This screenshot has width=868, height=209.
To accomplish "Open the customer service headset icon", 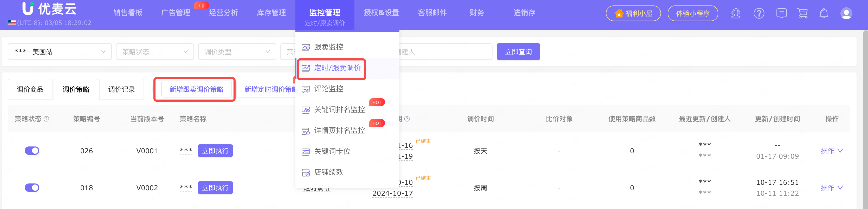I will point(736,14).
